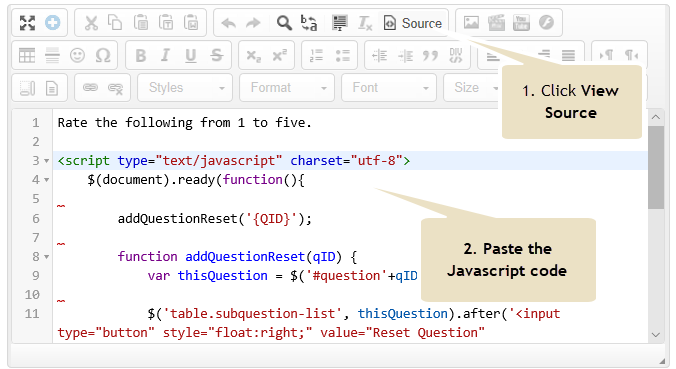The height and width of the screenshot is (369, 676).
Task: Click the script type tag line
Action: click(234, 161)
